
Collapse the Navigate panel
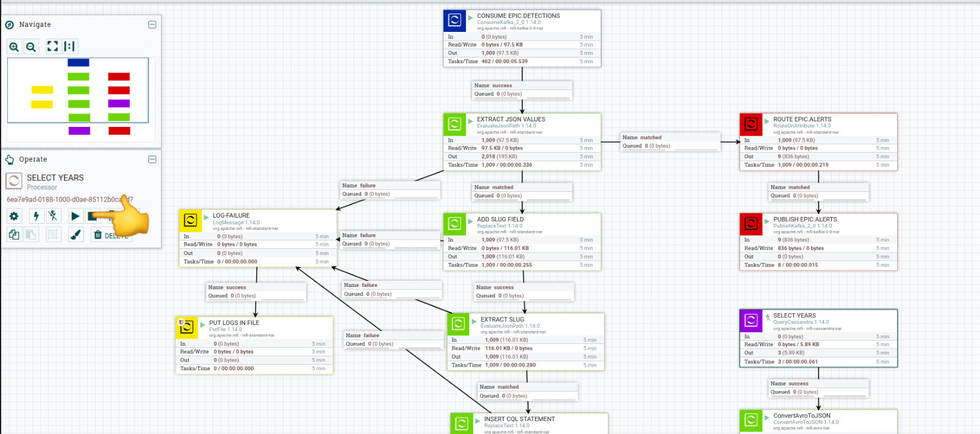point(153,25)
